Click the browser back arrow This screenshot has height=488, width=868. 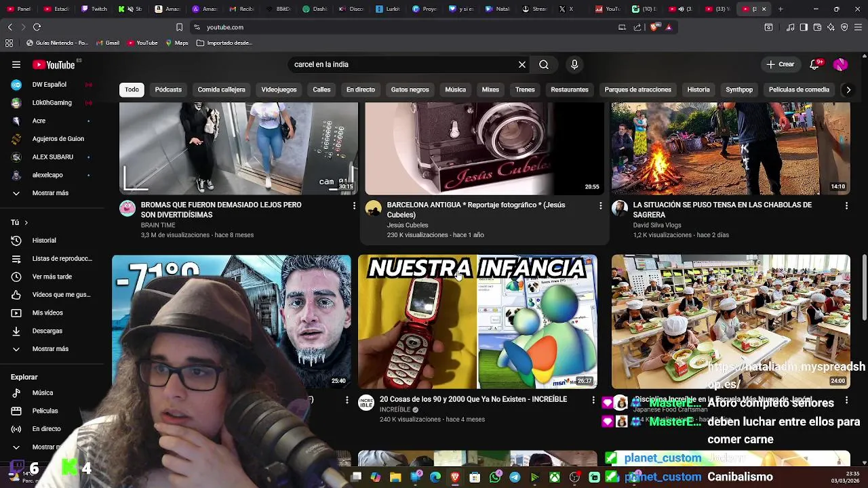[x=9, y=27]
